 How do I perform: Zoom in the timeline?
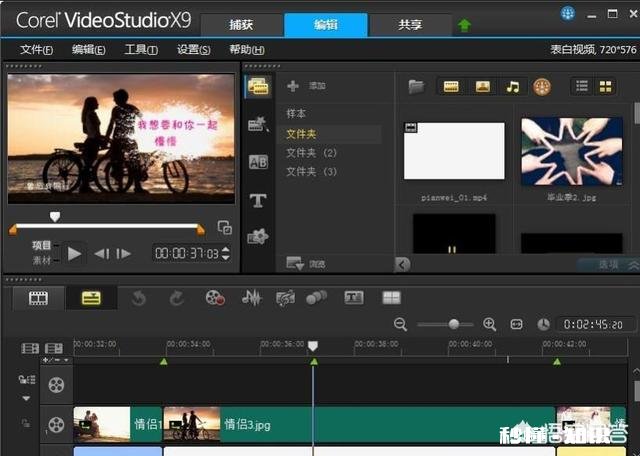[489, 325]
